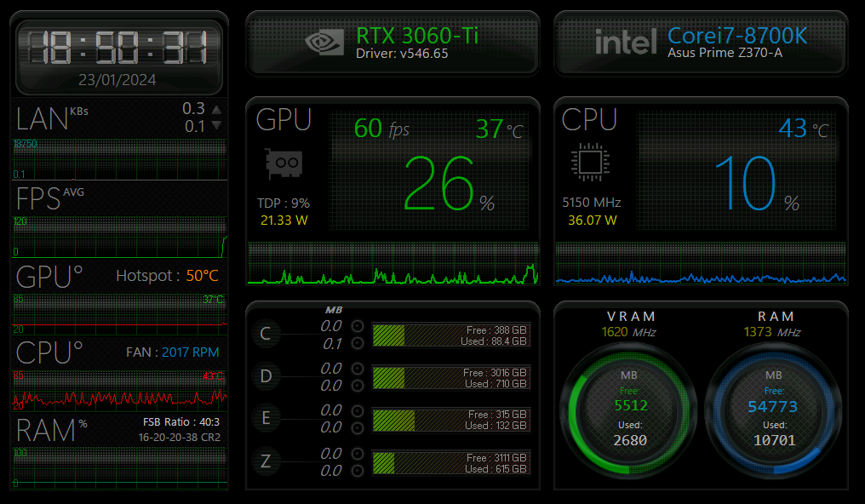Viewport: 865px width, 504px height.
Task: Click the NVIDIA logo icon
Action: tap(324, 42)
